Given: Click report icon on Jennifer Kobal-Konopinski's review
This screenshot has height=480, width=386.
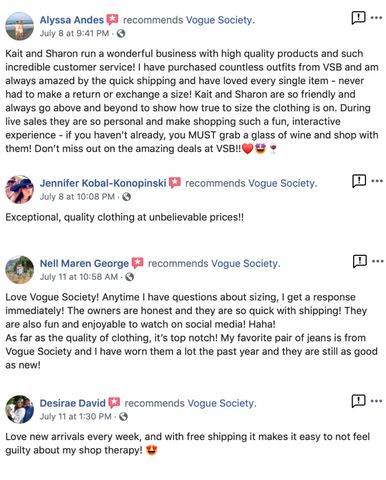Looking at the screenshot, I should (x=359, y=181).
